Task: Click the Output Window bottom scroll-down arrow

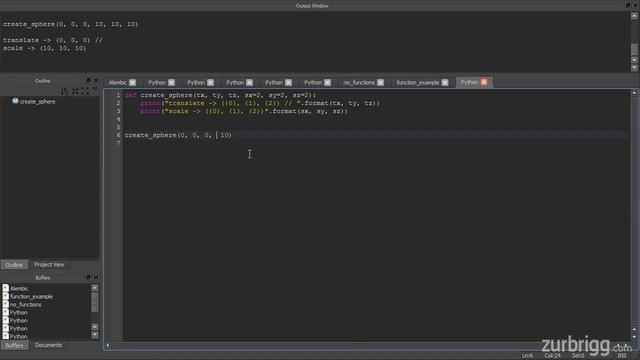Action: click(634, 68)
